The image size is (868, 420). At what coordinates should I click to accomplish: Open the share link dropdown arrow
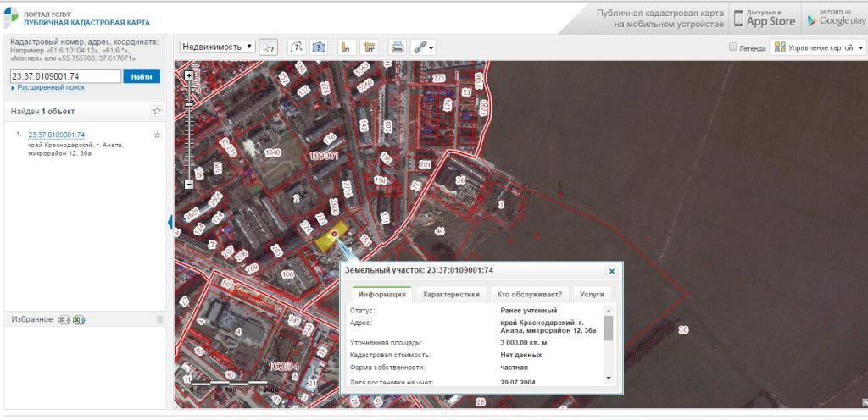[x=431, y=48]
